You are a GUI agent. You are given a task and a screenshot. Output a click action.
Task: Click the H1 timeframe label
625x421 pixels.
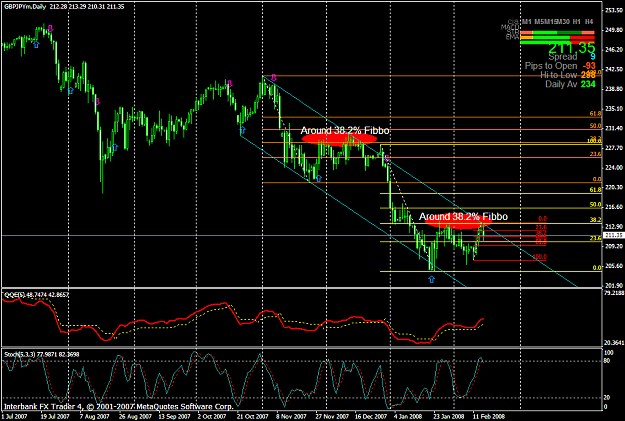click(x=577, y=22)
